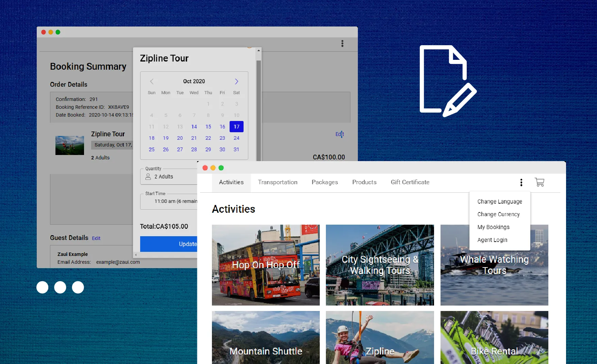597x364 pixels.
Task: Pick October 28 in the calendar
Action: coord(194,149)
